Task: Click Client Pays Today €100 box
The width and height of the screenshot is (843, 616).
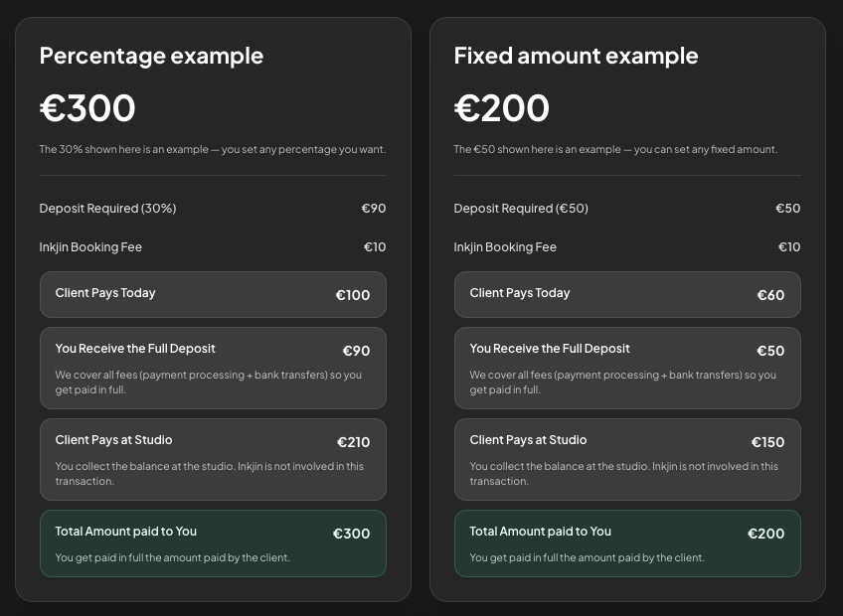Action: [x=213, y=294]
